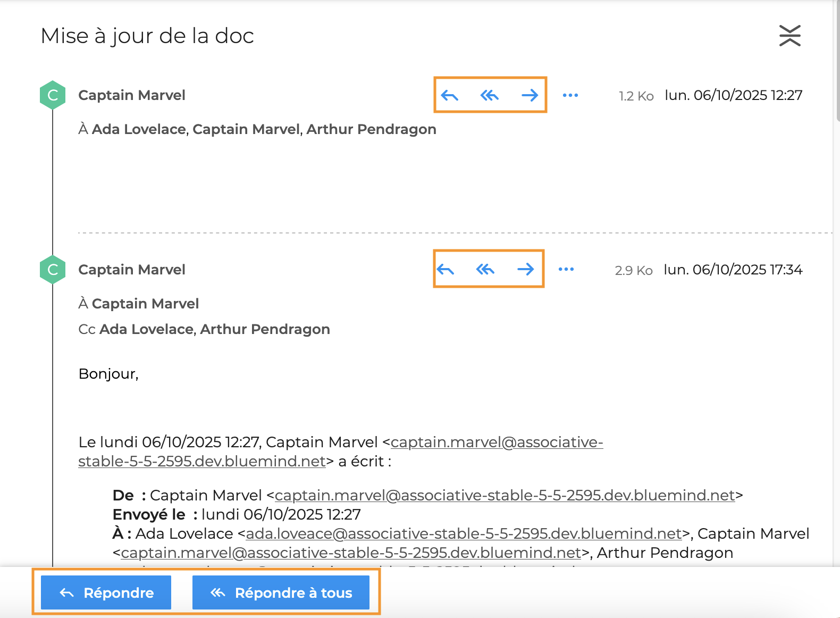Forward the 17:34 message using arrow icon
840x618 pixels.
(525, 270)
